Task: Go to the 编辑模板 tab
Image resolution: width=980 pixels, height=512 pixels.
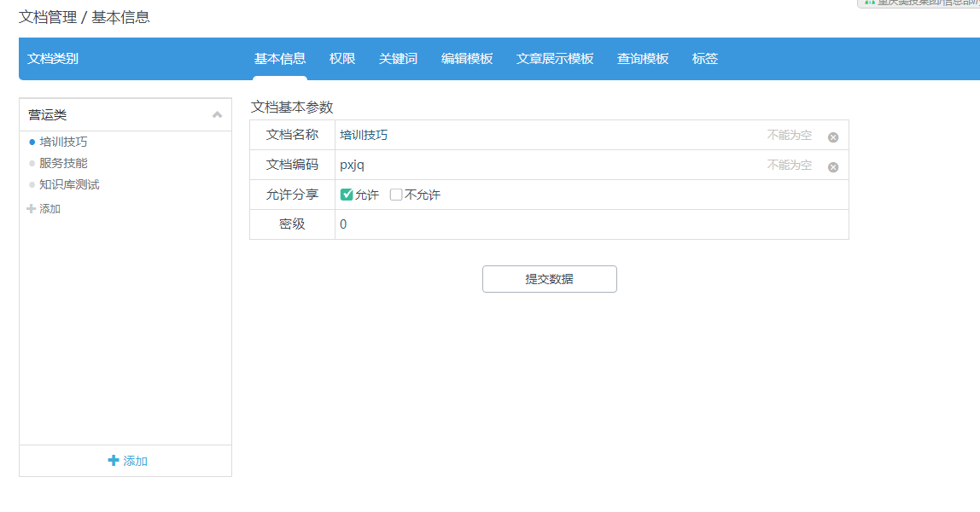Action: pos(467,59)
